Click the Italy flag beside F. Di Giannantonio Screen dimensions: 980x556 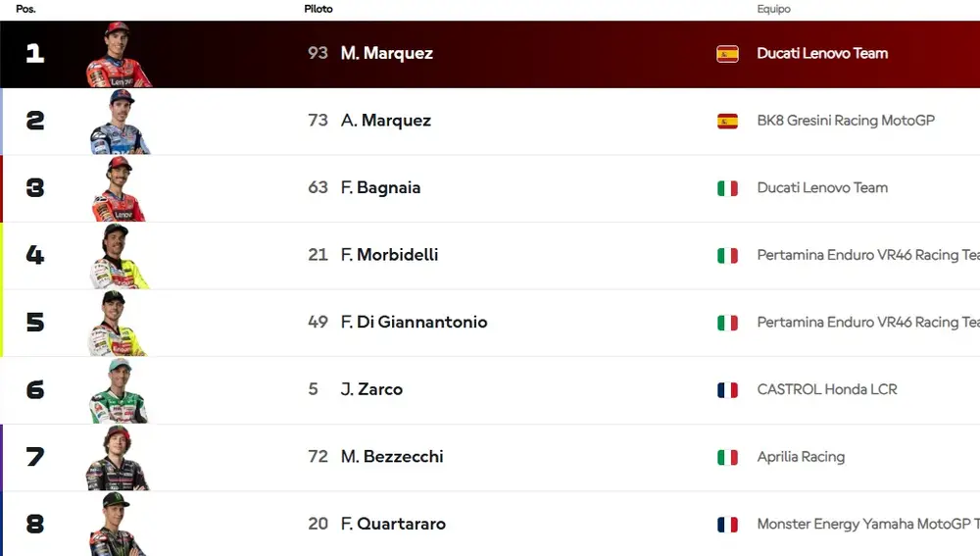tap(727, 323)
